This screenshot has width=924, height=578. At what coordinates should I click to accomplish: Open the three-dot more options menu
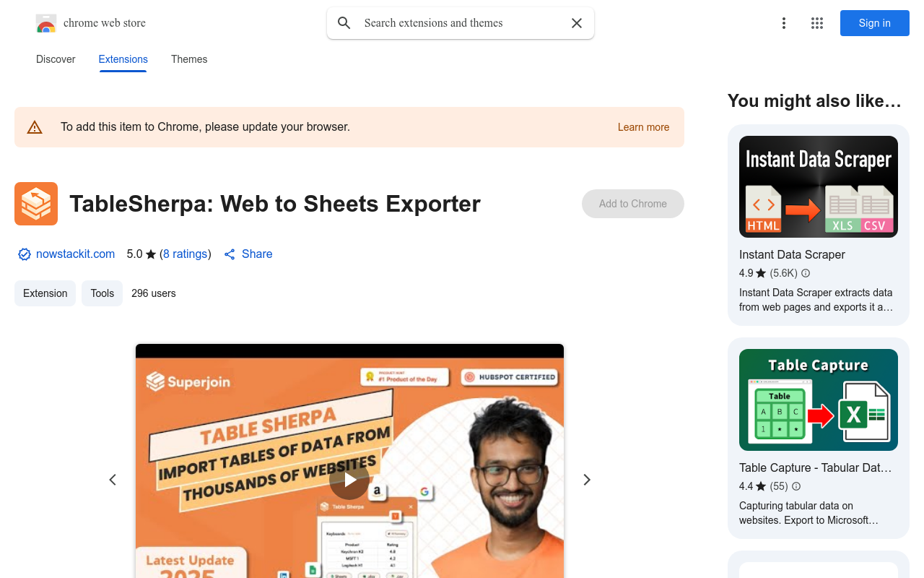tap(784, 23)
